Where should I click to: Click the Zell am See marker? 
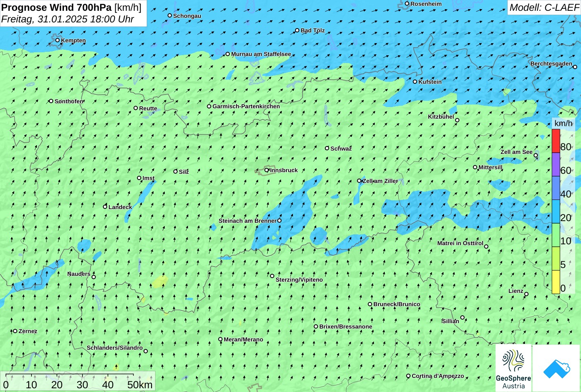(536, 156)
